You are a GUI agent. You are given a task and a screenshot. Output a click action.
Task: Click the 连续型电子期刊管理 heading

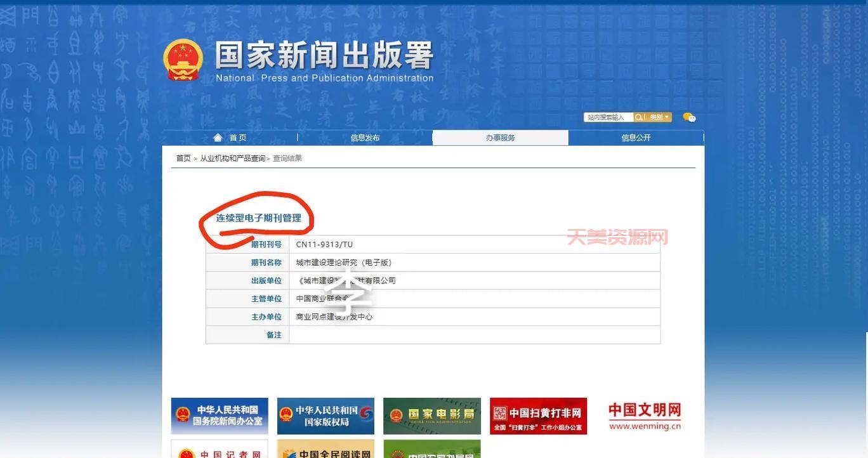tap(259, 218)
